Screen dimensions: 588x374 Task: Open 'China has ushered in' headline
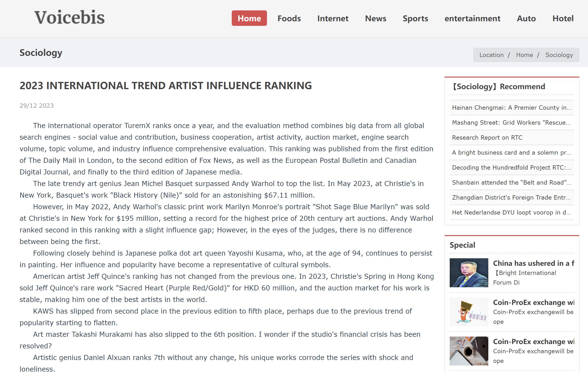[x=533, y=263]
